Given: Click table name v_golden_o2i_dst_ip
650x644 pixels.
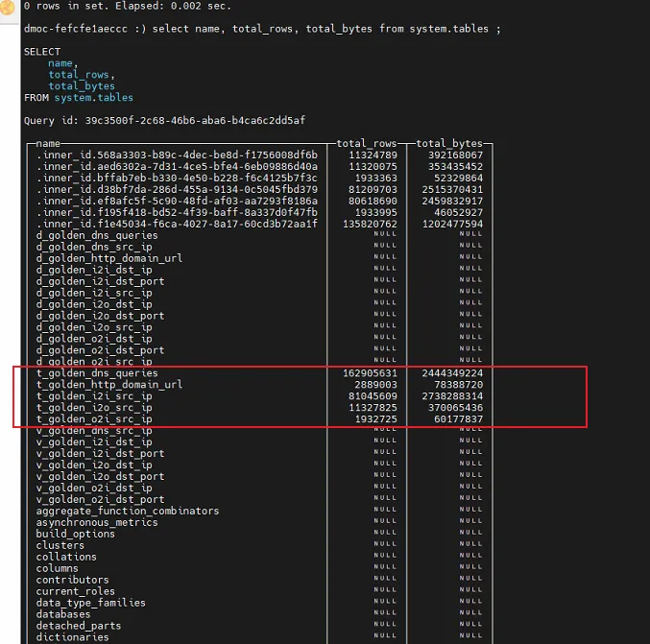Looking at the screenshot, I should pos(94,489).
